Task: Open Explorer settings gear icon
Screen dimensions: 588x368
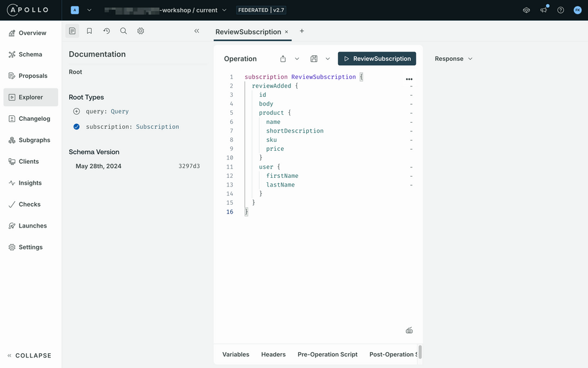Action: (141, 31)
